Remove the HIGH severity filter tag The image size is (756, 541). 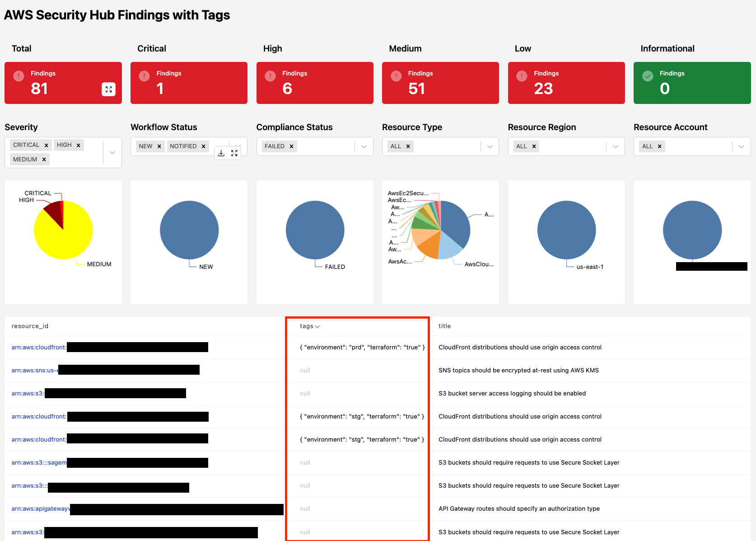(x=79, y=145)
